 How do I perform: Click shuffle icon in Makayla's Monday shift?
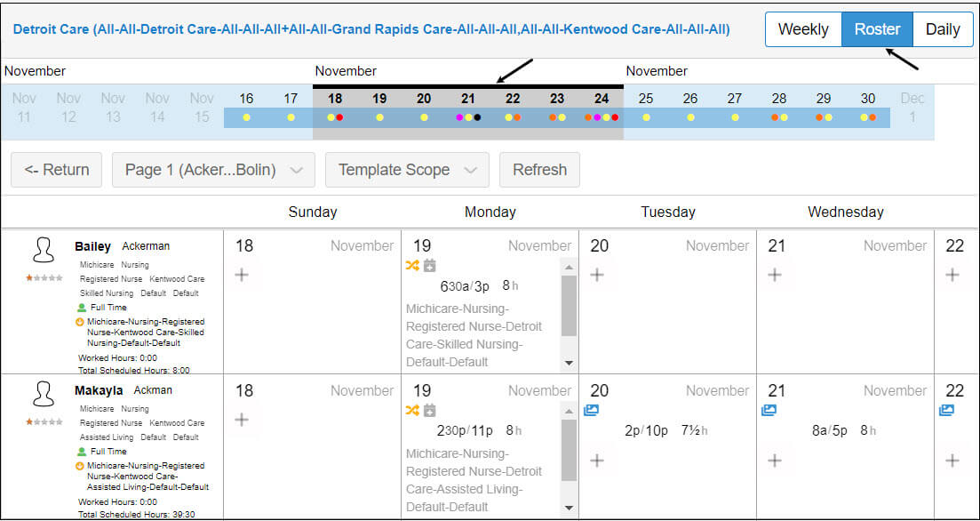(x=412, y=410)
